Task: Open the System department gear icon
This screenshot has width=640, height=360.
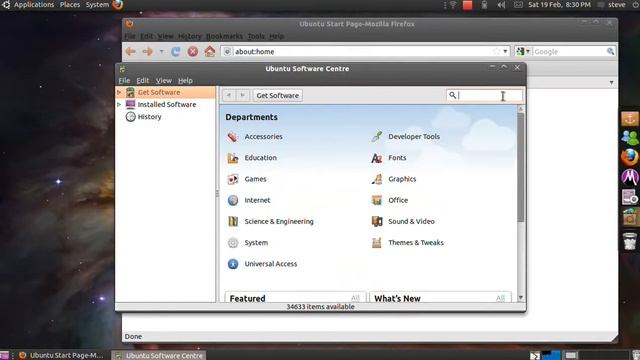Action: click(233, 242)
